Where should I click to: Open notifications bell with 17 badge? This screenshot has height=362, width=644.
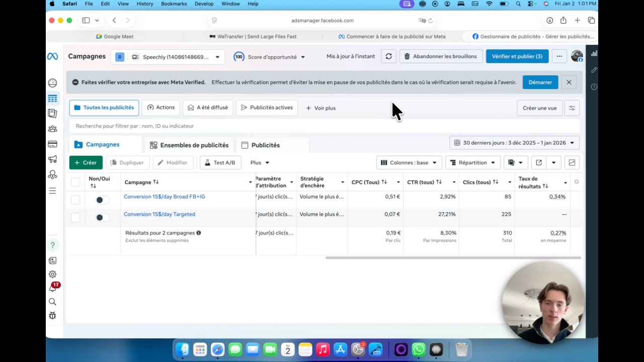pyautogui.click(x=53, y=288)
